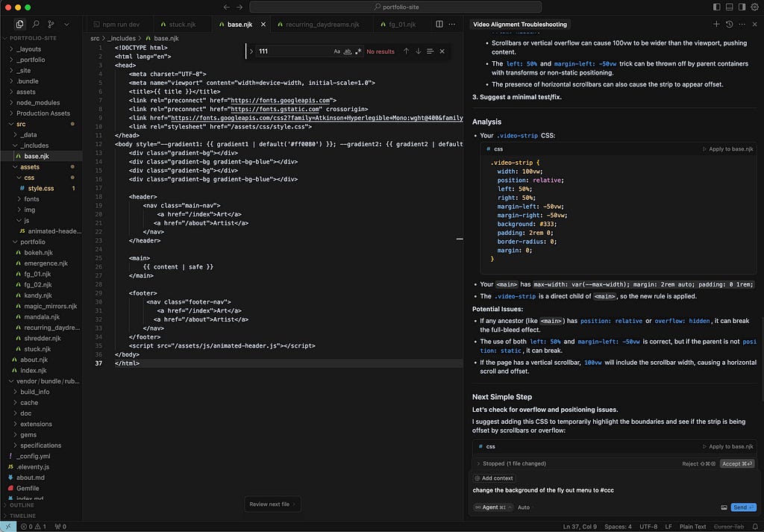Close the base.njk tab
This screenshot has height=532, width=764.
(263, 25)
